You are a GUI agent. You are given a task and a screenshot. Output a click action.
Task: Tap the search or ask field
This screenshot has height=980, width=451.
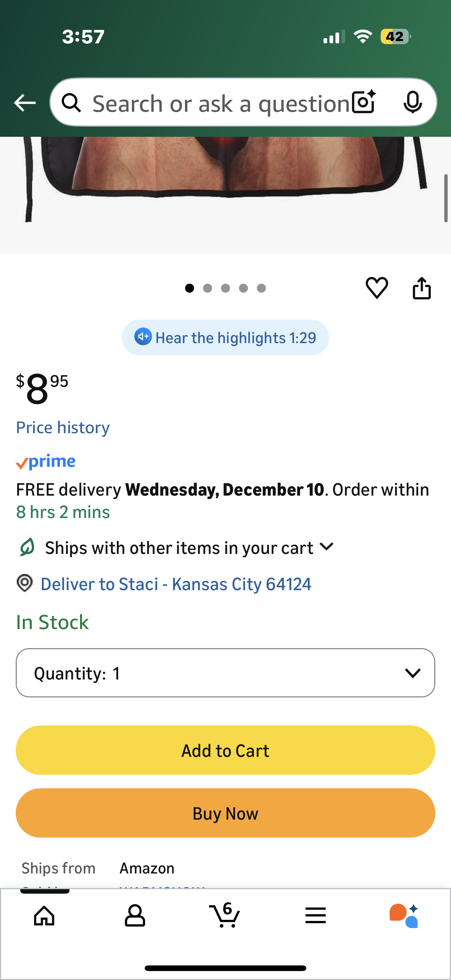click(221, 103)
